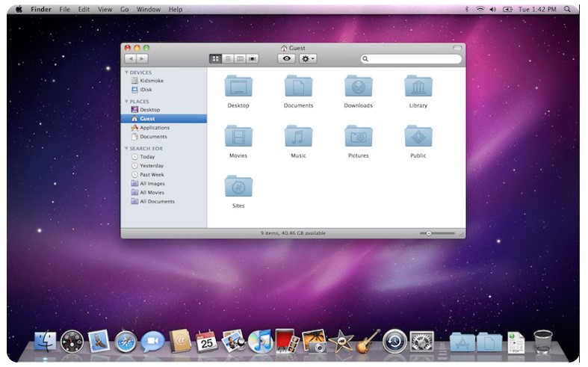The width and height of the screenshot is (588, 367).
Task: Go back with the Finder back arrow
Action: tap(130, 58)
